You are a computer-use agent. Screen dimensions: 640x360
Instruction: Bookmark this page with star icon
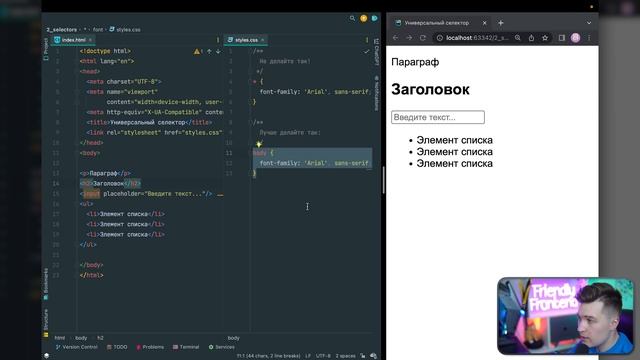click(545, 38)
